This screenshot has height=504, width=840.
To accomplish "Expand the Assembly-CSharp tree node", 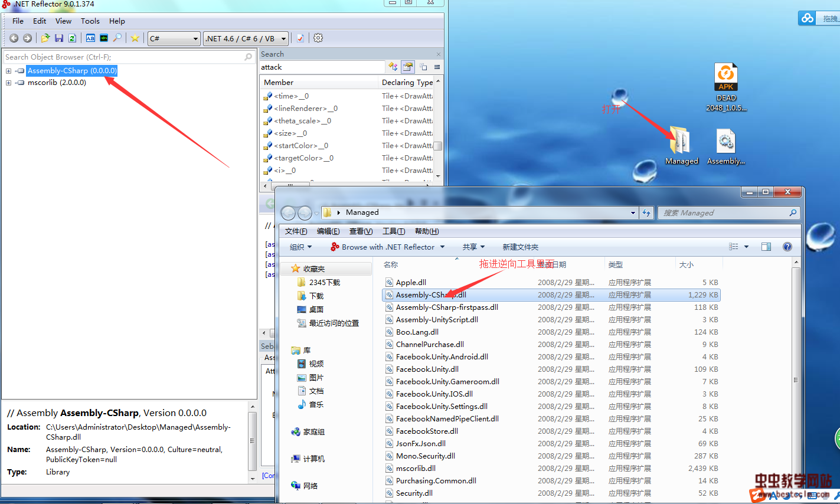I will (x=8, y=71).
